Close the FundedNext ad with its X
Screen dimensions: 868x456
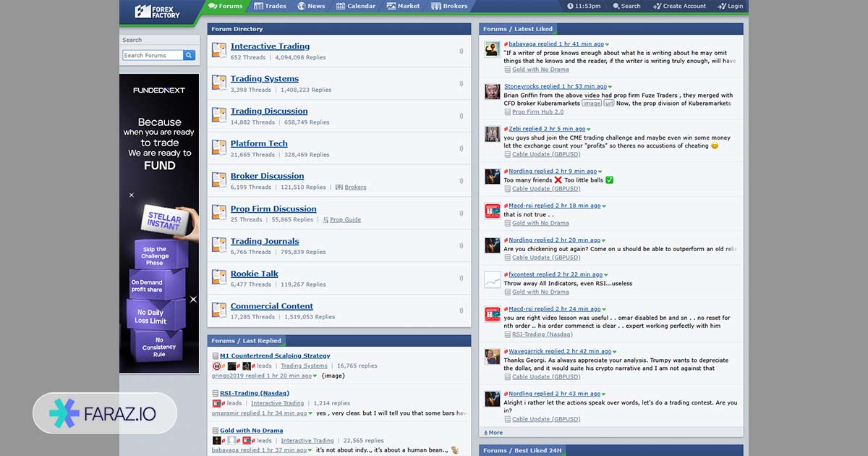click(193, 299)
